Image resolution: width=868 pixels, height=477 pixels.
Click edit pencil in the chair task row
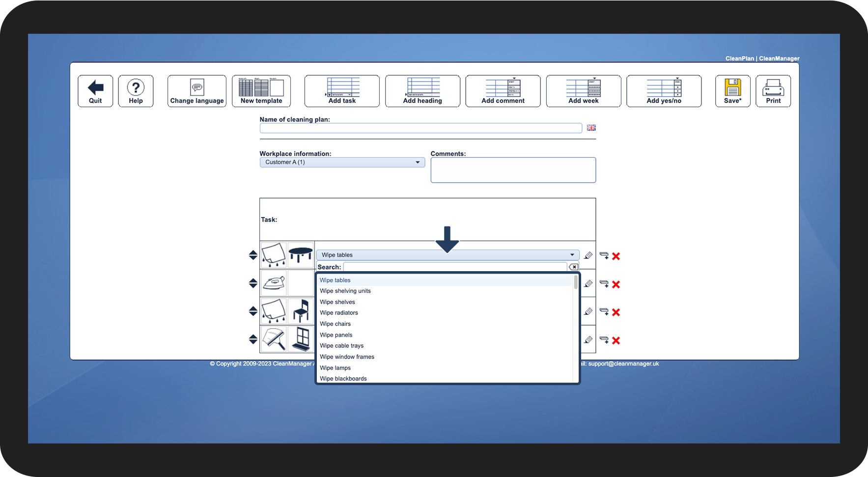[x=588, y=311]
